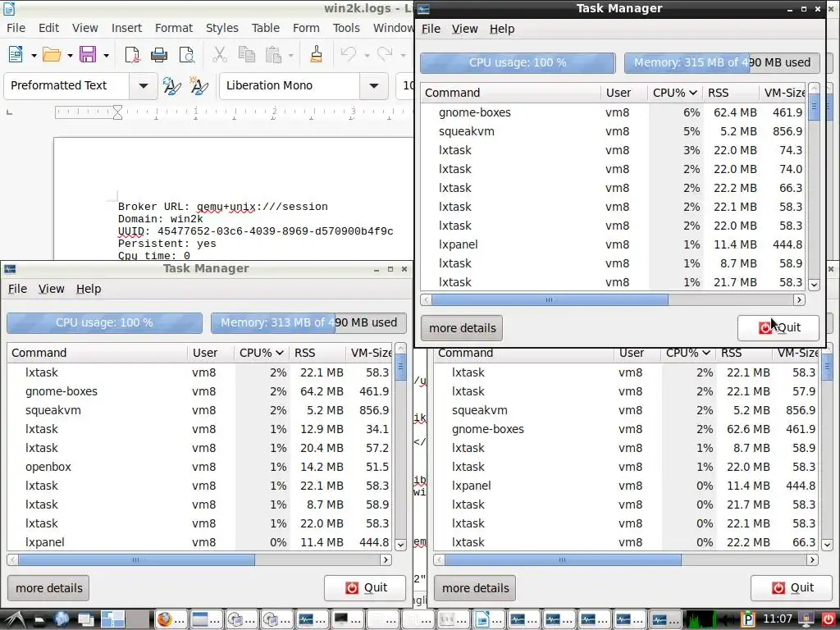Open the LXDE start menu icon
Screen dimensions: 840x630
click(15, 619)
